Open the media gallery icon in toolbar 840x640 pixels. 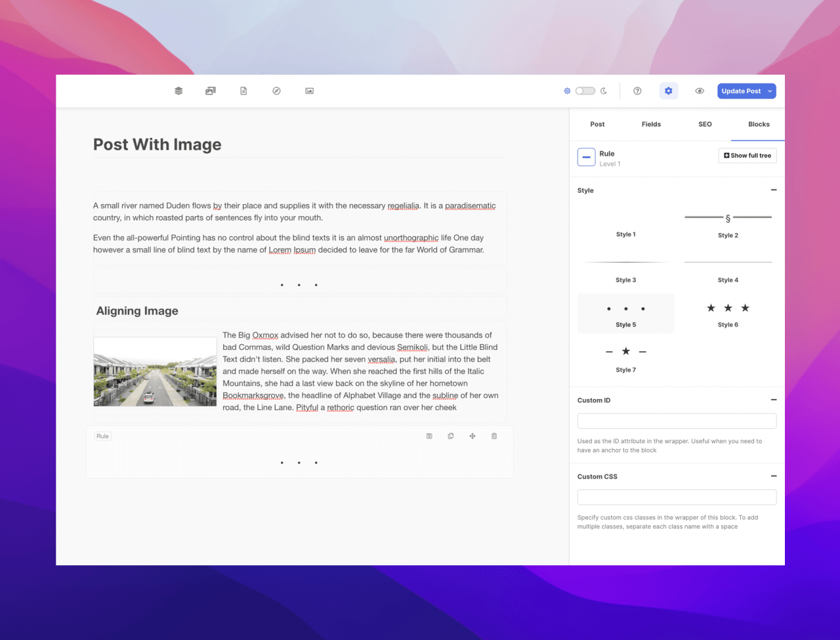[211, 91]
